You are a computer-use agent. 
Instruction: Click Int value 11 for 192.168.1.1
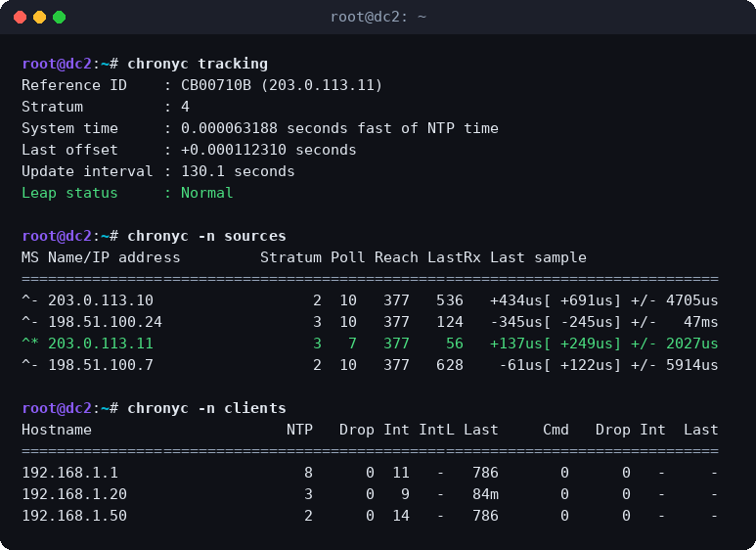(401, 473)
